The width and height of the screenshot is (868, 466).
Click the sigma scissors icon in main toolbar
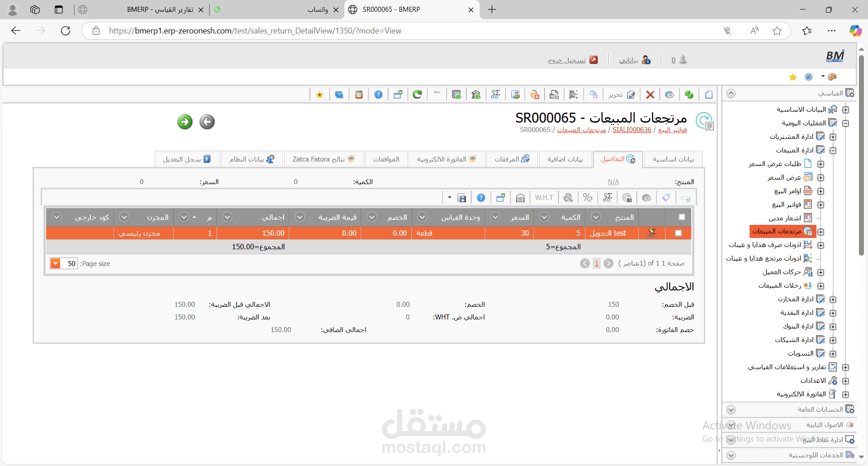tap(495, 95)
